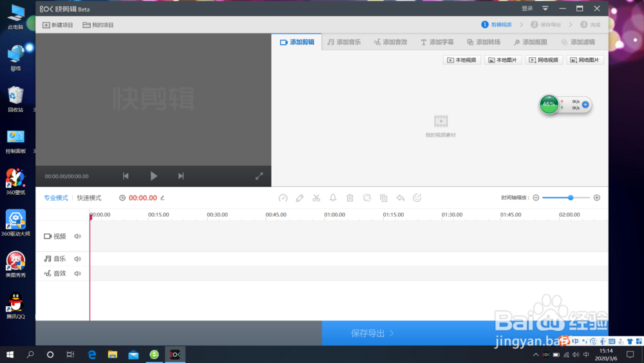The height and width of the screenshot is (363, 644).
Task: Open File Explorer from taskbar
Action: point(113,355)
